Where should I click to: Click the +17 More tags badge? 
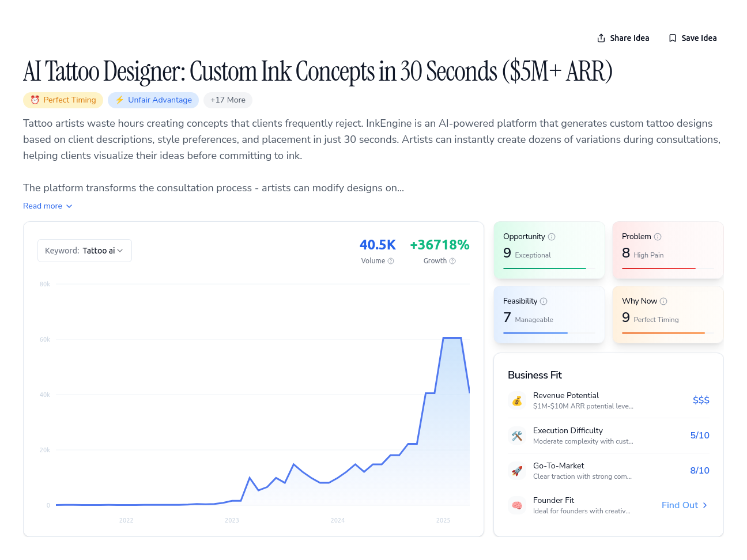pos(228,100)
